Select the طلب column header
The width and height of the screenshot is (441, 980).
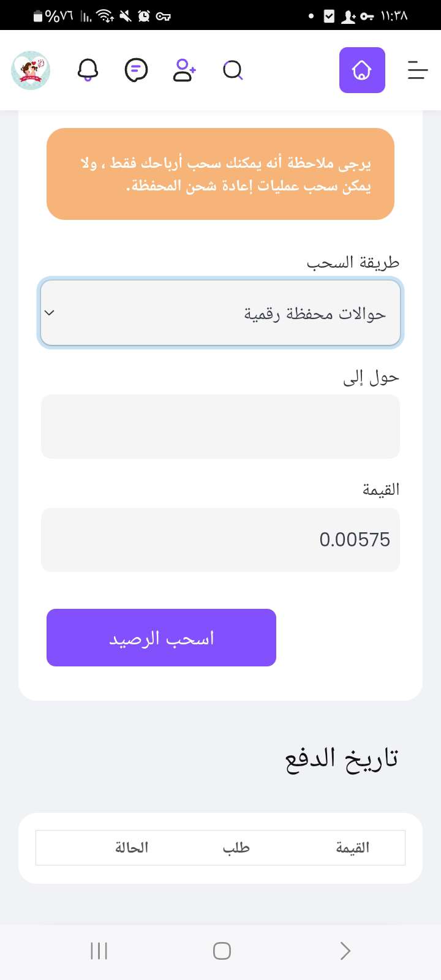click(x=236, y=848)
